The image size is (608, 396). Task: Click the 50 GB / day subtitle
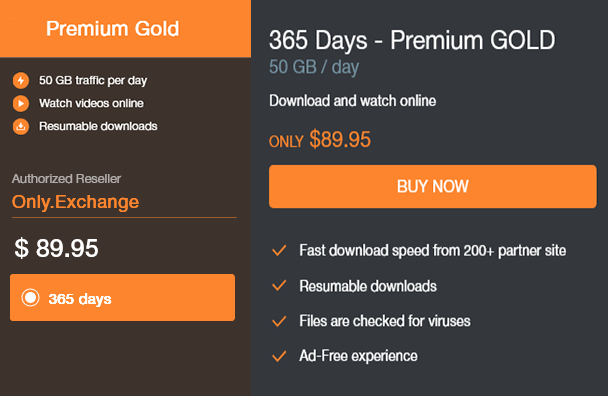tap(314, 67)
